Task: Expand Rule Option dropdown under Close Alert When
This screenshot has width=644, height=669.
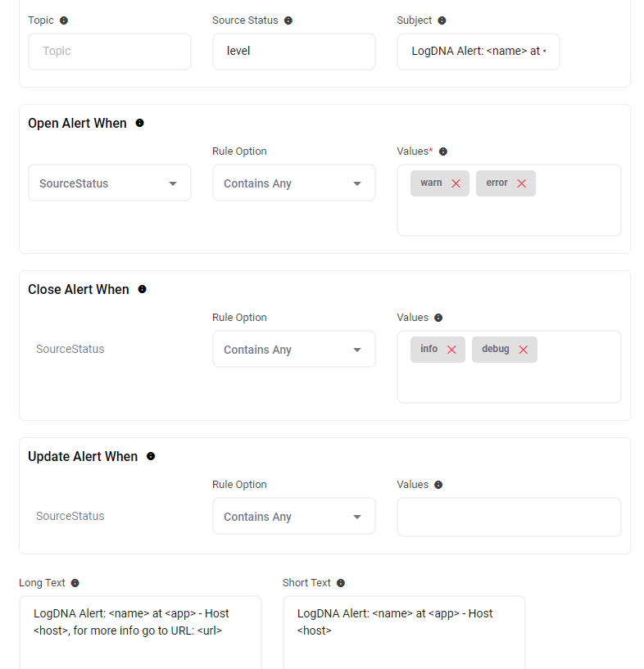Action: (x=293, y=350)
